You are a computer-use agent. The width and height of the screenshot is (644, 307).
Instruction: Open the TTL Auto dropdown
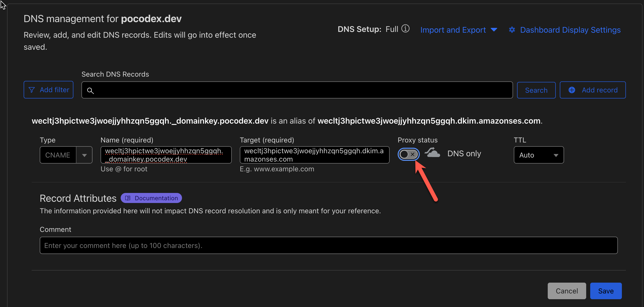[x=538, y=155]
